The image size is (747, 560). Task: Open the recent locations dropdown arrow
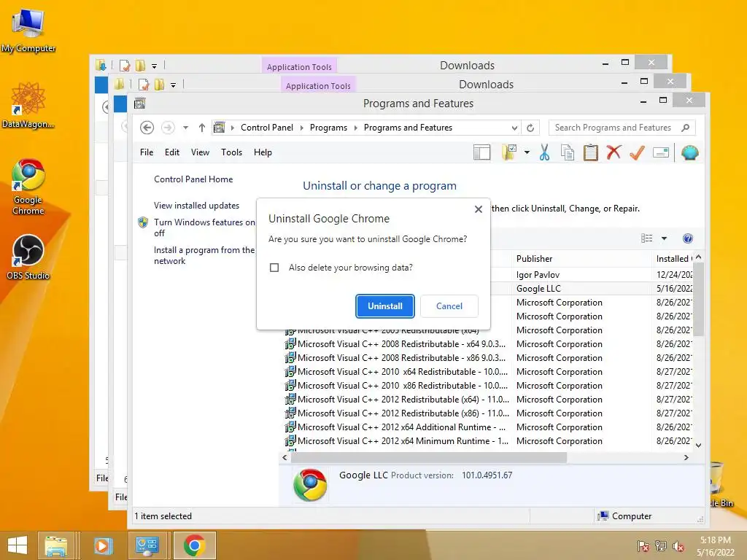pos(185,128)
